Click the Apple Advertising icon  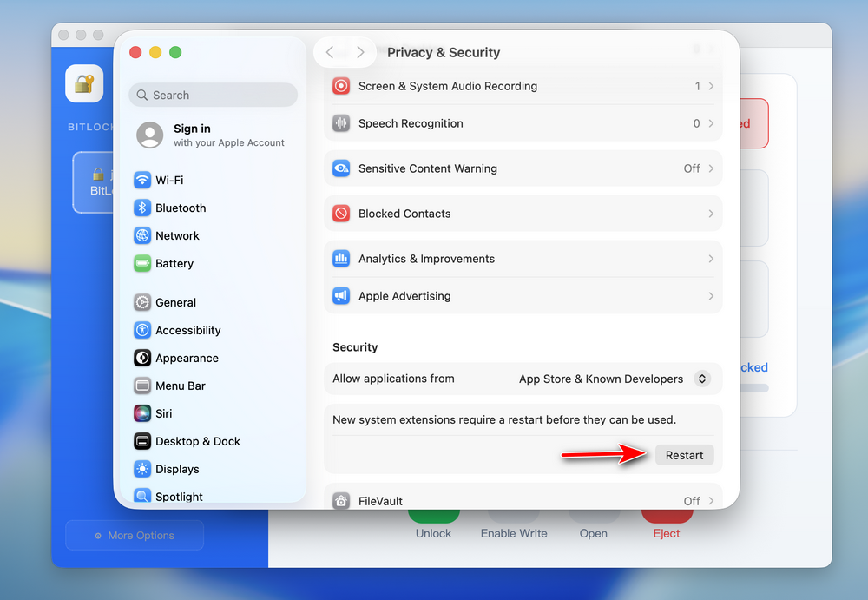[x=341, y=296]
